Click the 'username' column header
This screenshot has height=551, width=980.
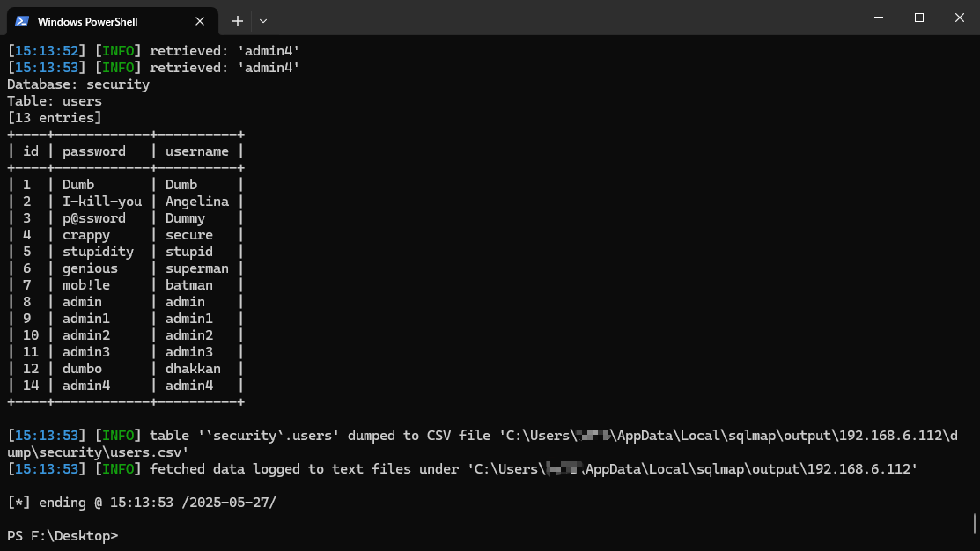[197, 151]
